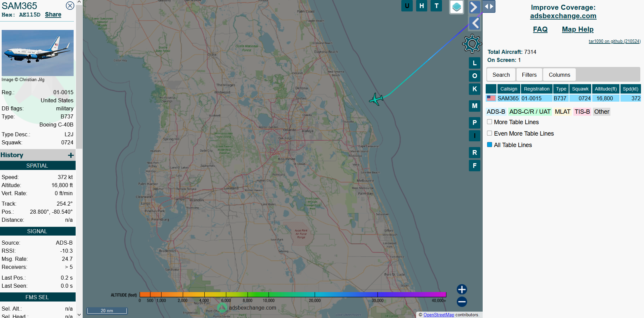The image size is (644, 318).
Task: Click the altitude color legend bar
Action: [293, 294]
